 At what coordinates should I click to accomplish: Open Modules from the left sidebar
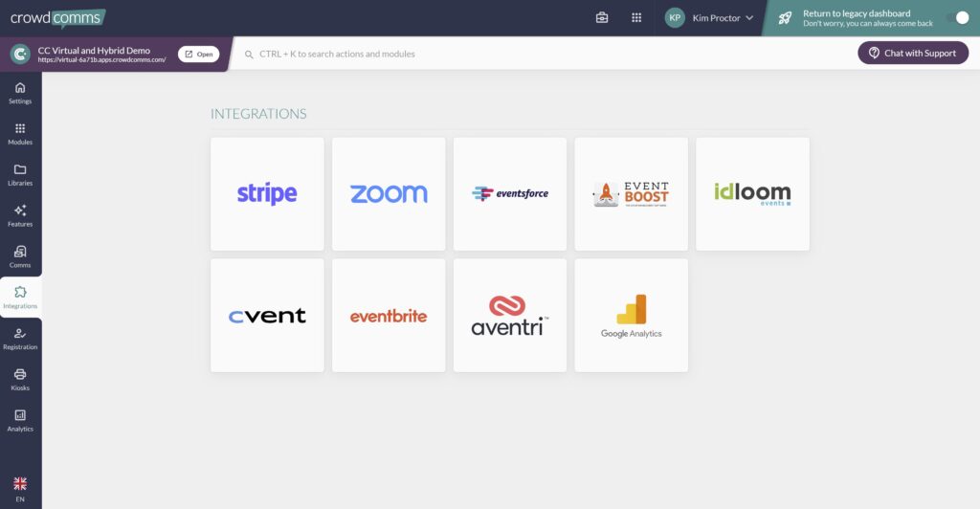pos(20,134)
